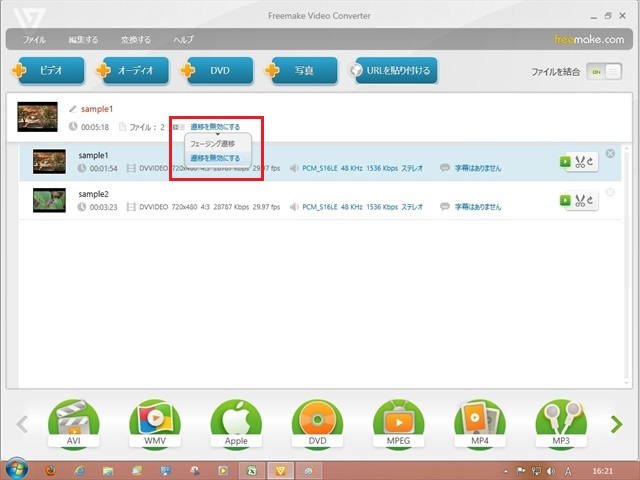Click the URLを貼り付ける button
Screen dimensions: 640x480
(x=394, y=71)
